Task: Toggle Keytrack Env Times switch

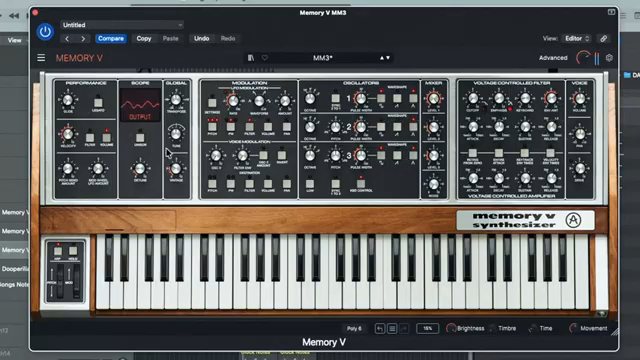Action: (524, 153)
